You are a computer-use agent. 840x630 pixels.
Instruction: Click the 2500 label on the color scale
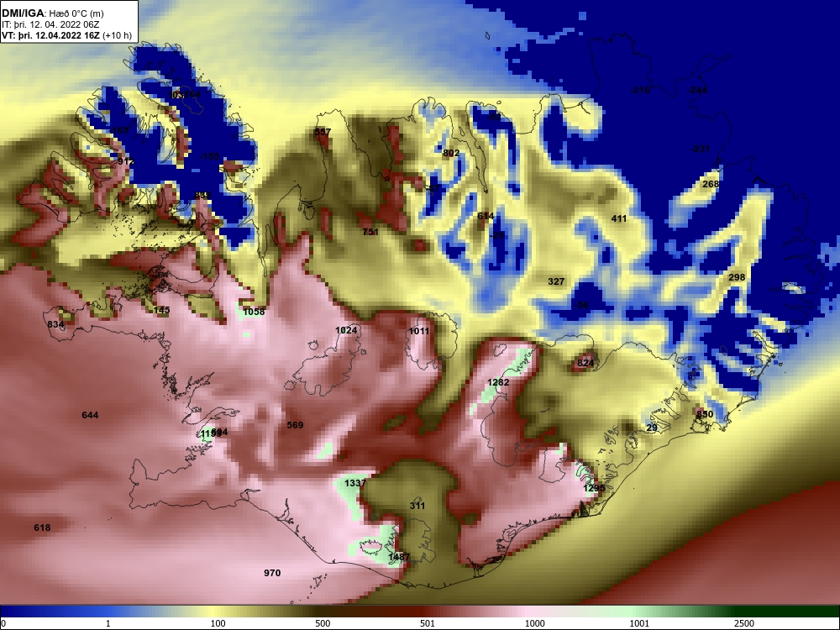(744, 623)
